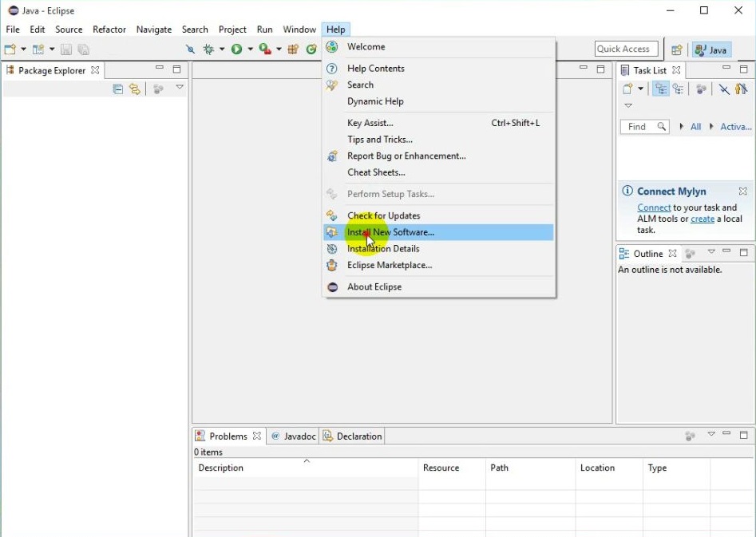
Task: Expand the Debug dropdown arrow
Action: (x=222, y=49)
